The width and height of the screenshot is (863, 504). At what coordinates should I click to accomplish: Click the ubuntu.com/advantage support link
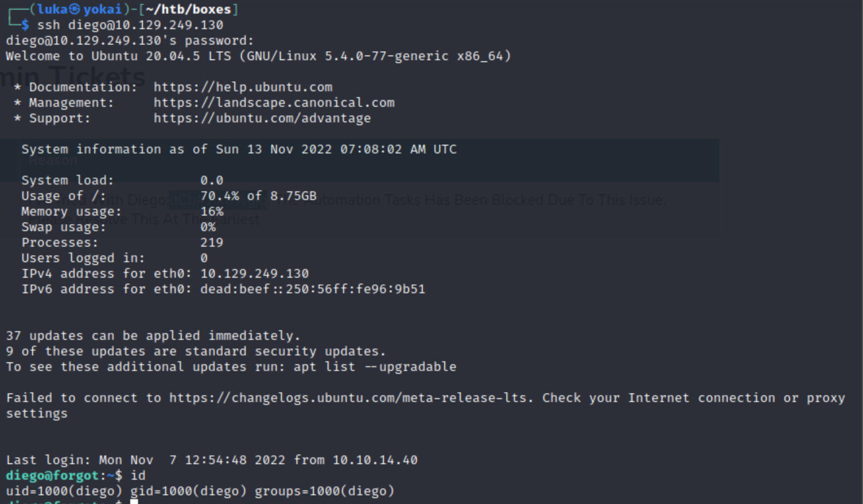coord(262,118)
